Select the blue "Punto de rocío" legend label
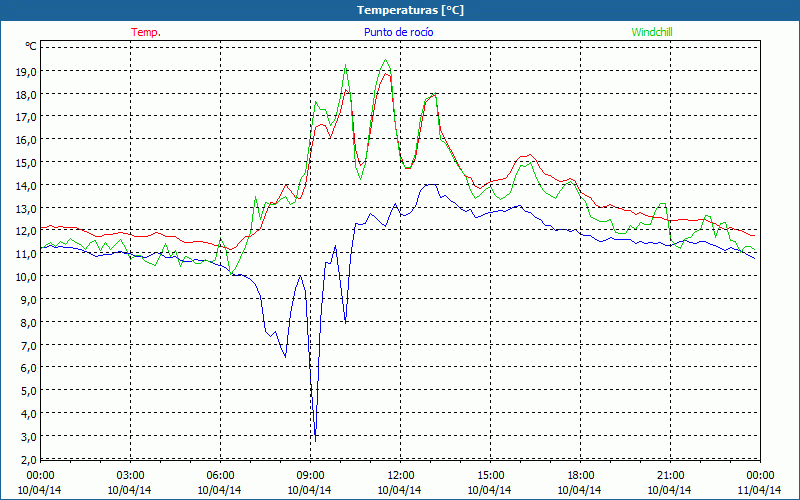 [x=398, y=32]
